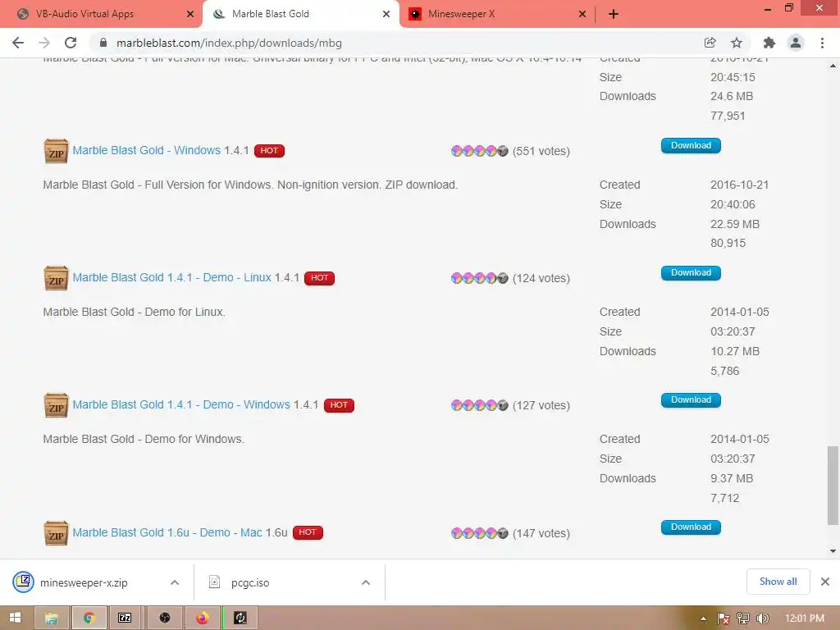
Task: Click the 12:01 PM system clock
Action: [804, 619]
